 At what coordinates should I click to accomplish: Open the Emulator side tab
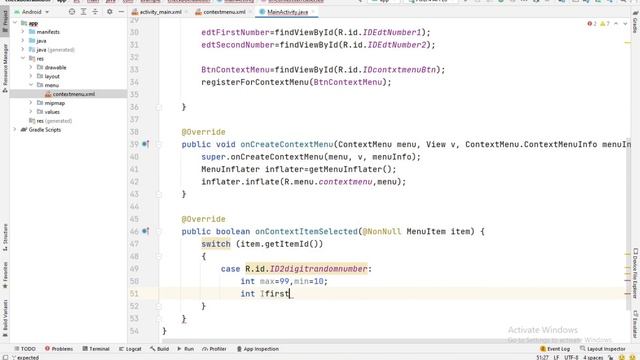[x=636, y=324]
